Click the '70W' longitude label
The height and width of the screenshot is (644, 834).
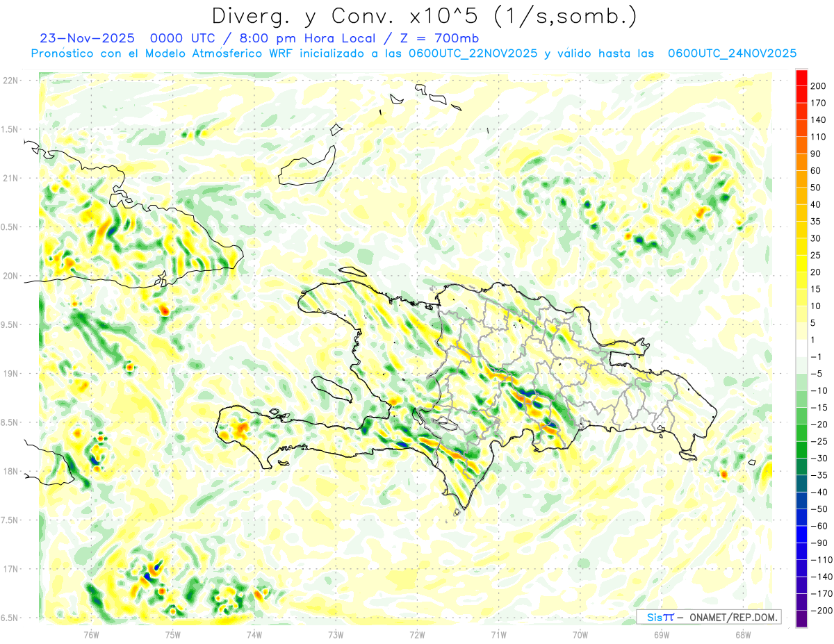tap(580, 634)
